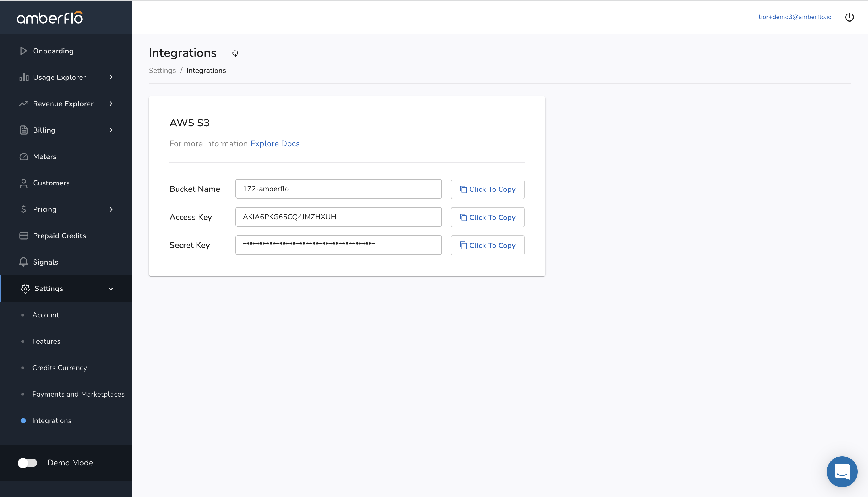Toggle the Demo Mode switch
Image resolution: width=868 pixels, height=497 pixels.
[28, 463]
